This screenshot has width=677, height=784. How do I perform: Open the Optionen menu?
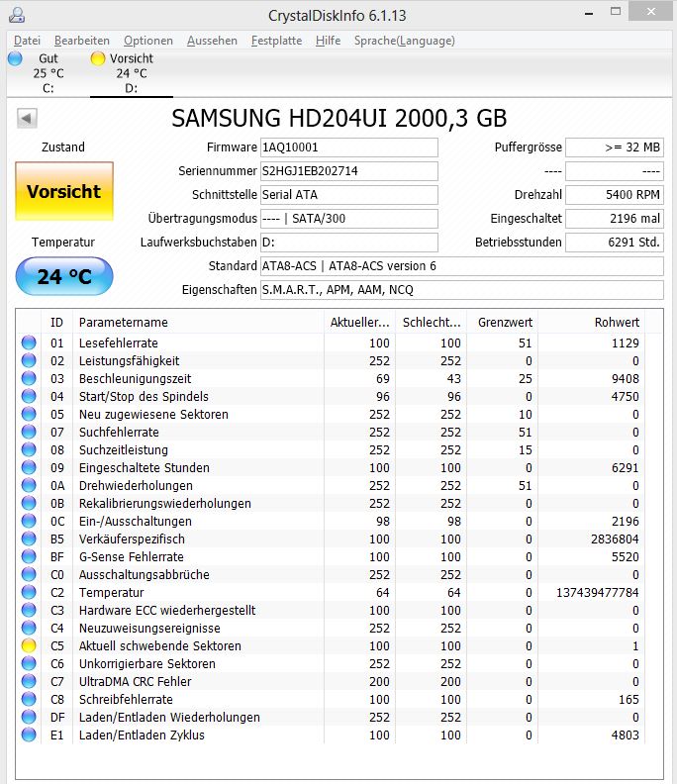148,41
